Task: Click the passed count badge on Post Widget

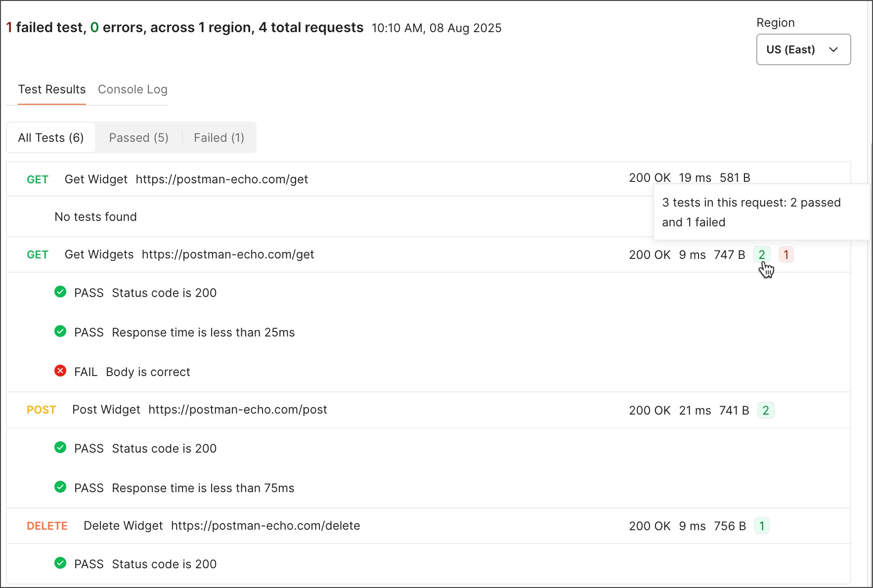Action: pyautogui.click(x=766, y=410)
